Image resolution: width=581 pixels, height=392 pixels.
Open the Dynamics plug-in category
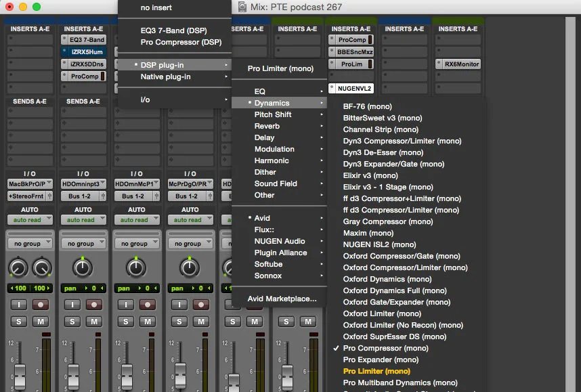(x=280, y=103)
